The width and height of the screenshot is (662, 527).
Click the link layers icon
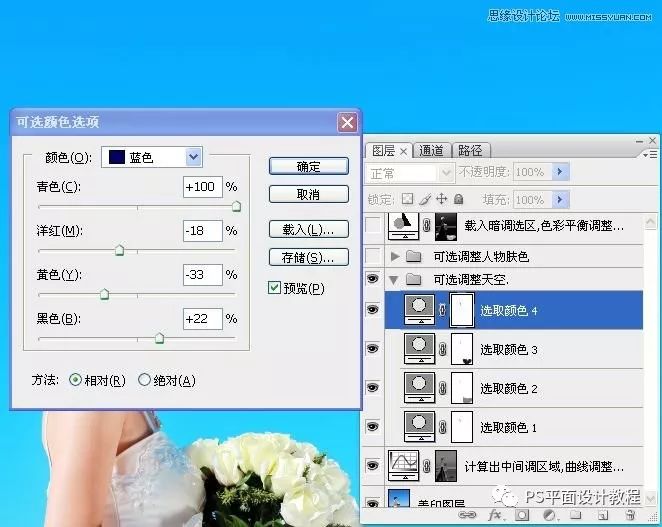(467, 515)
